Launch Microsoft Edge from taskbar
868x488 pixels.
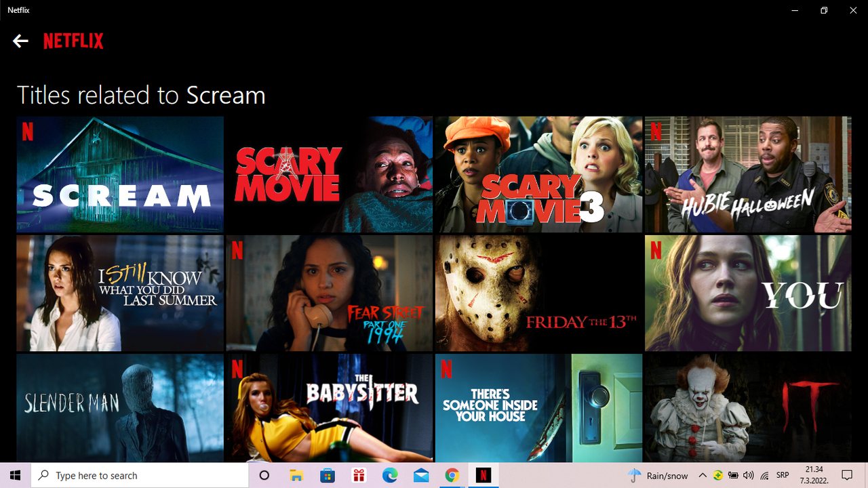[x=390, y=476]
